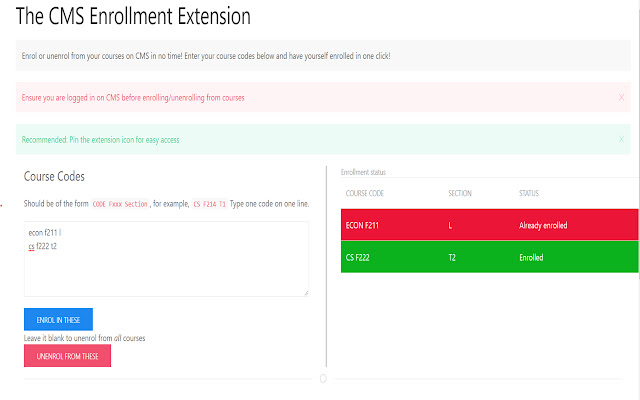This screenshot has height=400, width=640.
Task: Click the COURSE CODE column header
Action: pyautogui.click(x=364, y=193)
